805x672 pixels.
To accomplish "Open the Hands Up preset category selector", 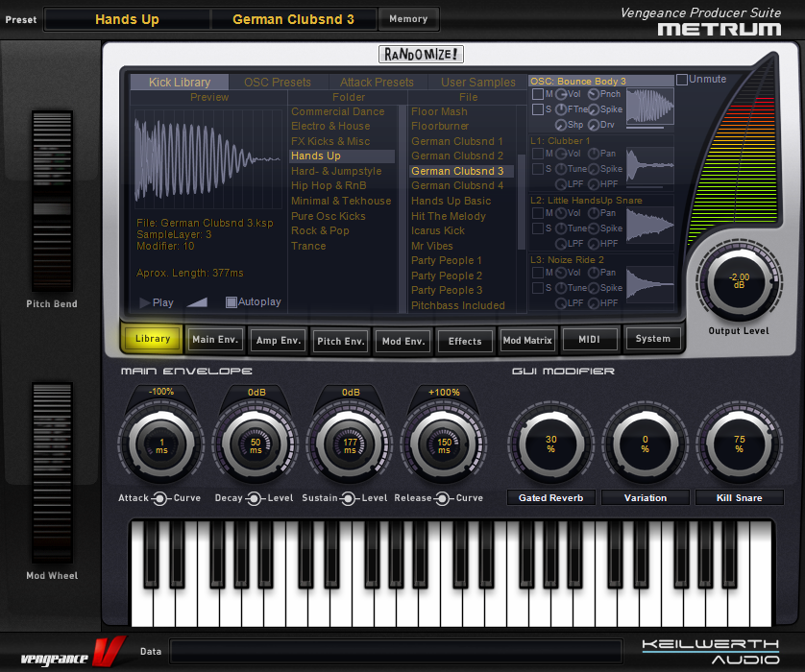I will click(127, 19).
